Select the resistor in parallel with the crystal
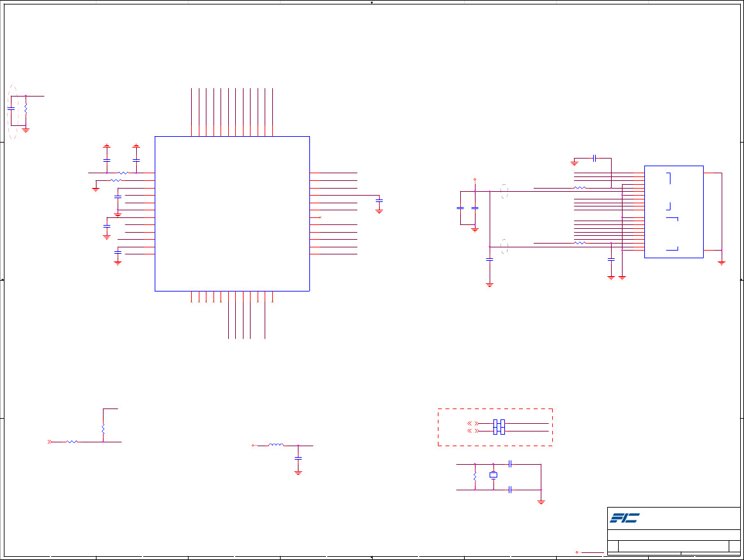 (475, 476)
